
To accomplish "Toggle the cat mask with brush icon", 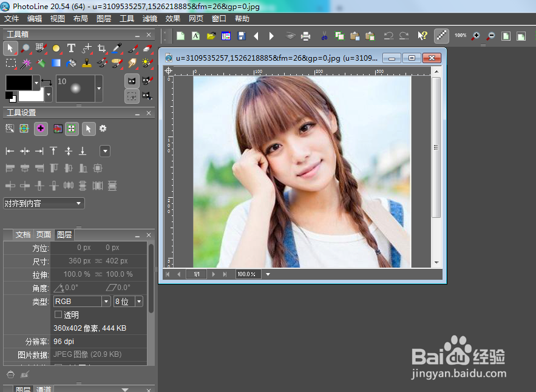I will [148, 81].
